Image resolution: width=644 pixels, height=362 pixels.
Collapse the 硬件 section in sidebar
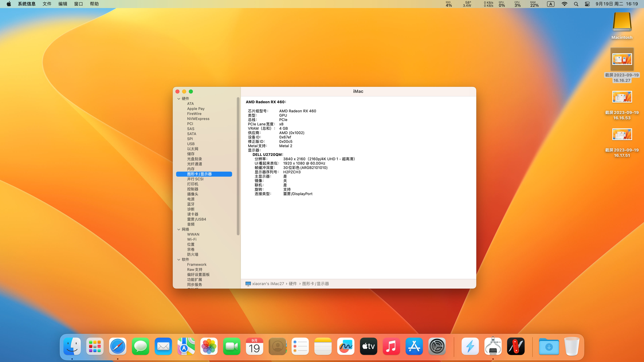point(179,99)
